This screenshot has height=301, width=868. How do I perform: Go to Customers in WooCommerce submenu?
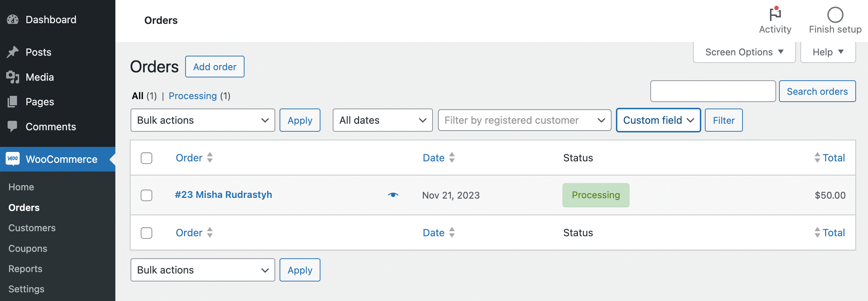pyautogui.click(x=32, y=228)
